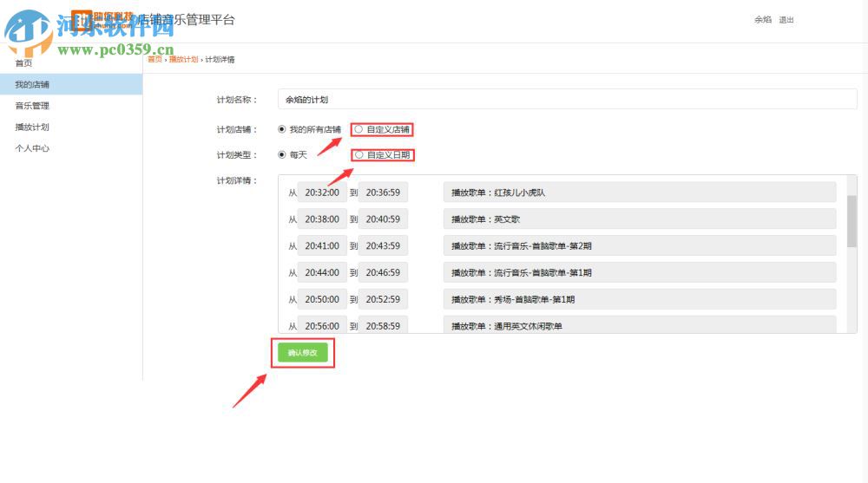Choose 每天 plan type radio
This screenshot has width=868, height=483.
[x=282, y=155]
